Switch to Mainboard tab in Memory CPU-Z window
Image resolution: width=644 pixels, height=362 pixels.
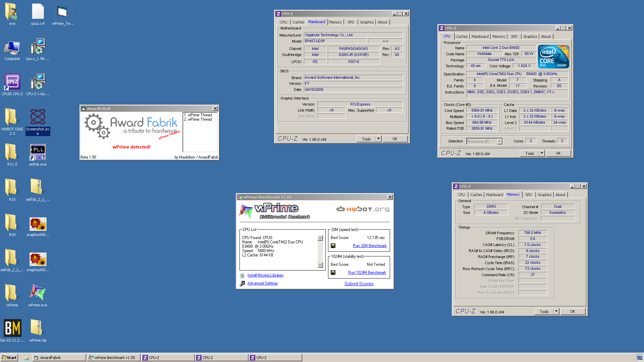click(494, 195)
